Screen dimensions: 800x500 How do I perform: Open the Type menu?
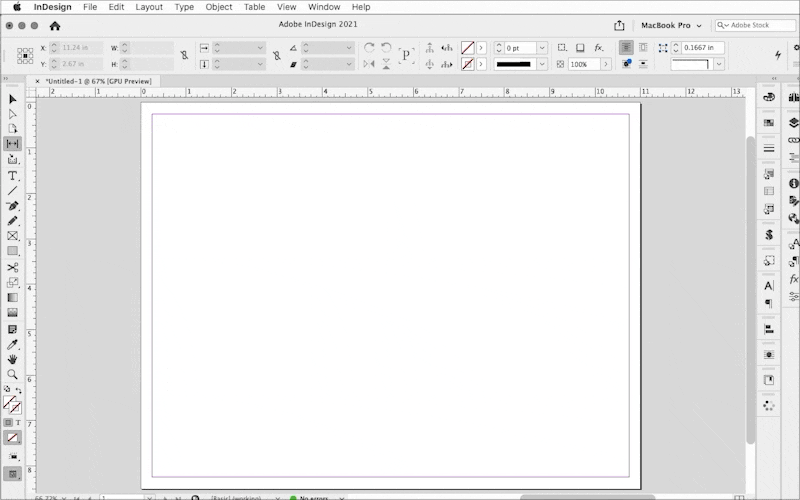point(184,7)
